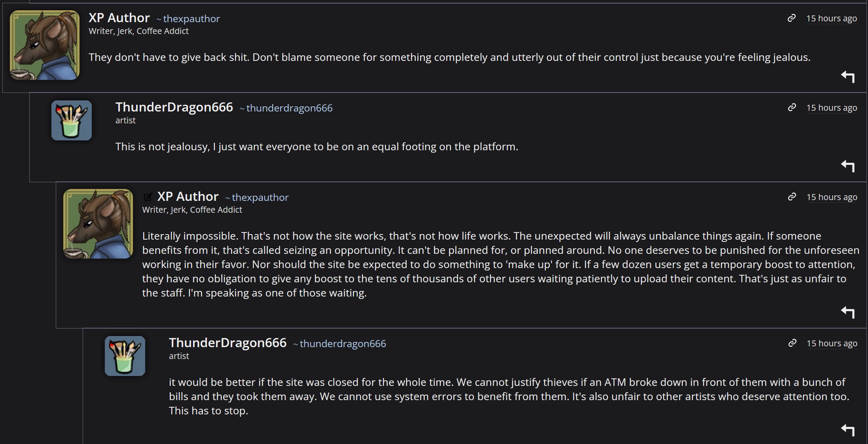Click the "15 hours ago" timestamp on the "They don't have to give back" comment
Screen dimensions: 868x444
[x=832, y=19]
